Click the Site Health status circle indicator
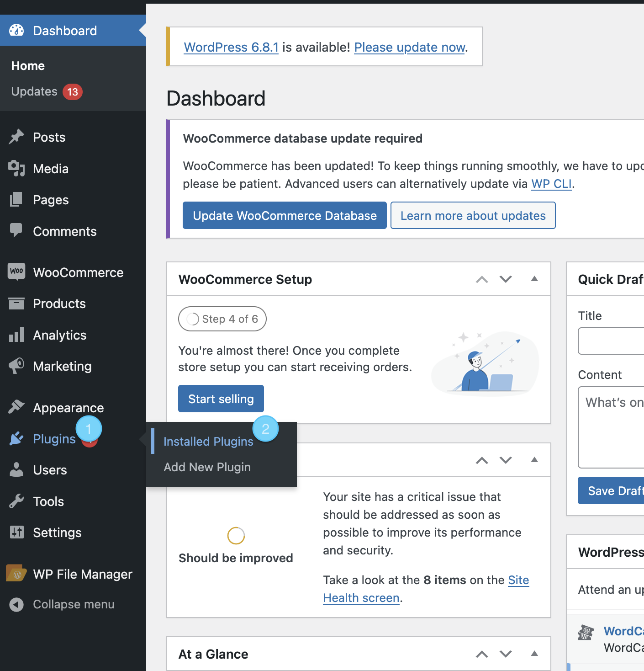The image size is (644, 671). point(236,535)
